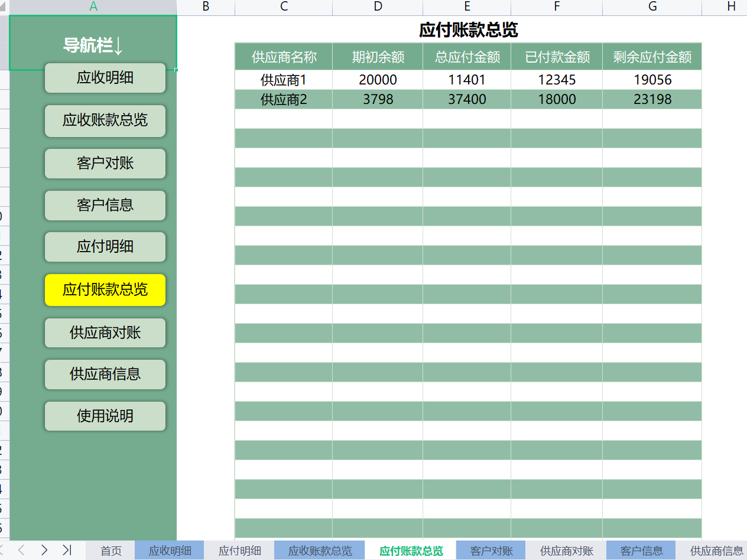
Task: Switch to the 首页 sheet tab
Action: (111, 550)
